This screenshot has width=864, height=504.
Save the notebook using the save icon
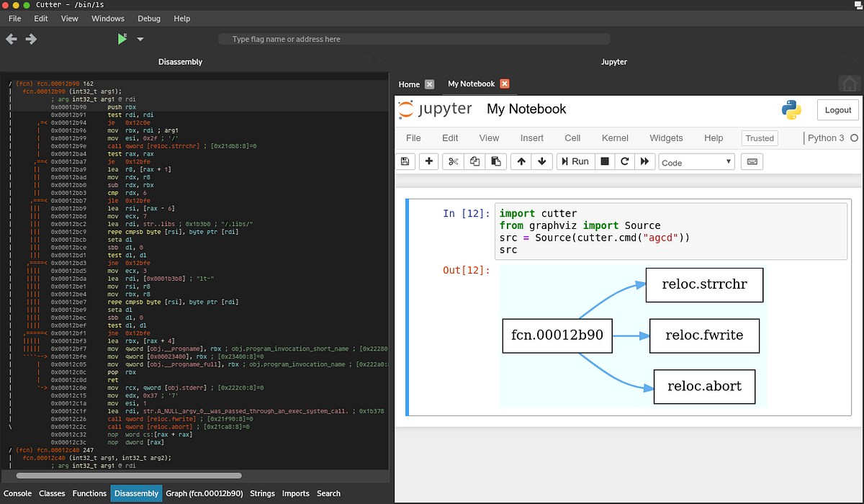(x=405, y=161)
